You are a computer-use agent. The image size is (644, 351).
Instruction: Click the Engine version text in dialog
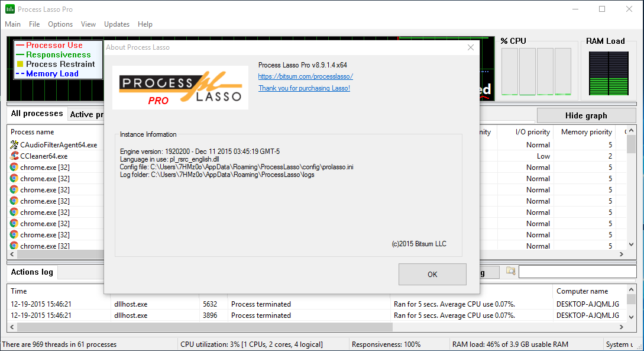click(x=200, y=152)
